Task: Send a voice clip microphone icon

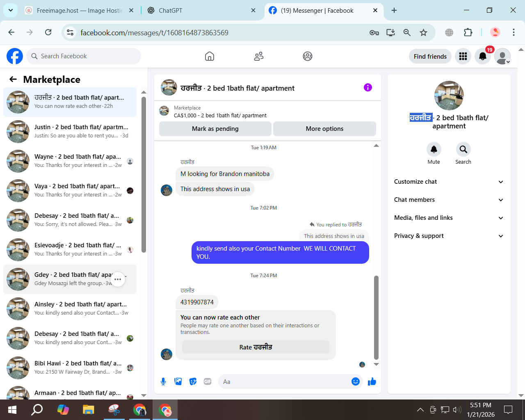Action: 163,381
